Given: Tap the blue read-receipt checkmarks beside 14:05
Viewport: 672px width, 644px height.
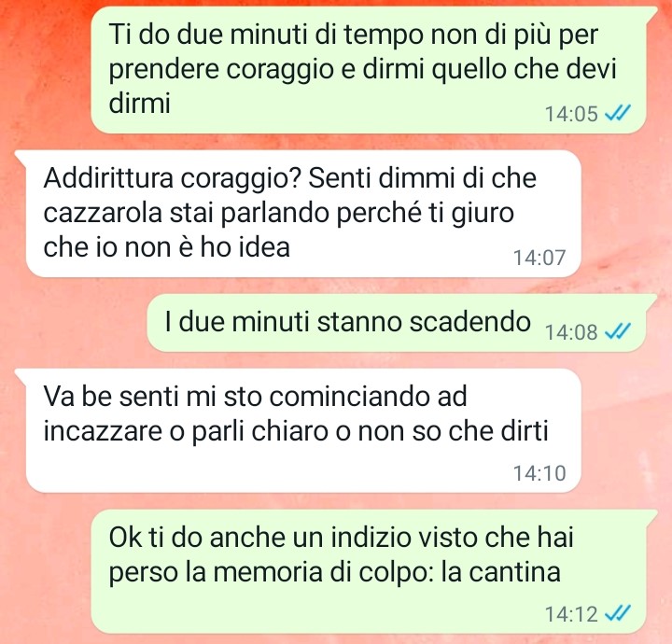Looking at the screenshot, I should click(x=618, y=114).
